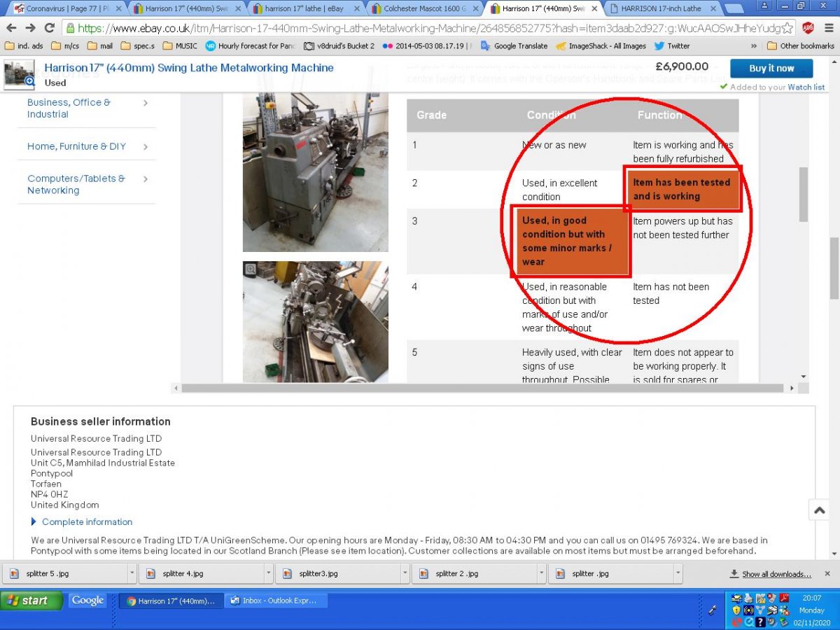Switch to the HARRISON 17-inch Lathe tab

(x=661, y=9)
